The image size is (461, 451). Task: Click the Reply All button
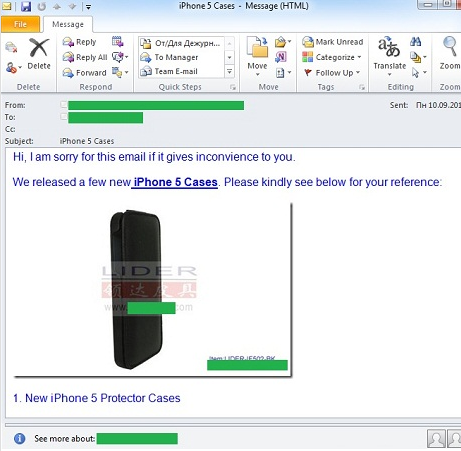click(85, 57)
